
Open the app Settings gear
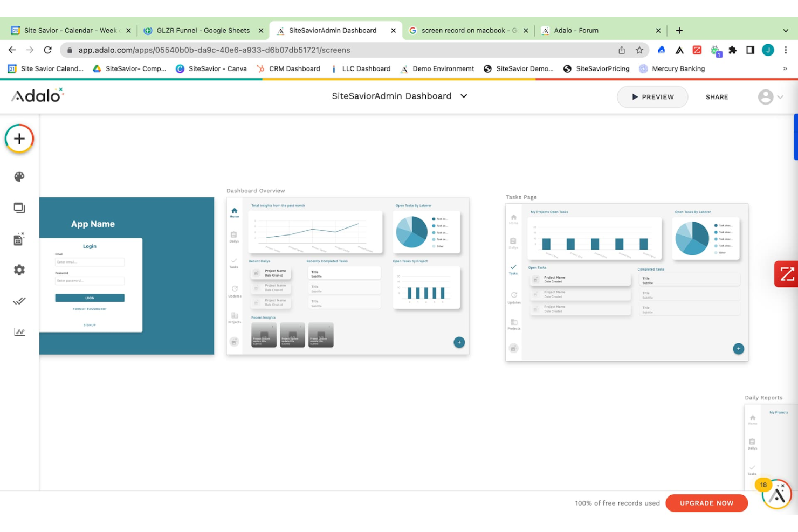pos(19,270)
